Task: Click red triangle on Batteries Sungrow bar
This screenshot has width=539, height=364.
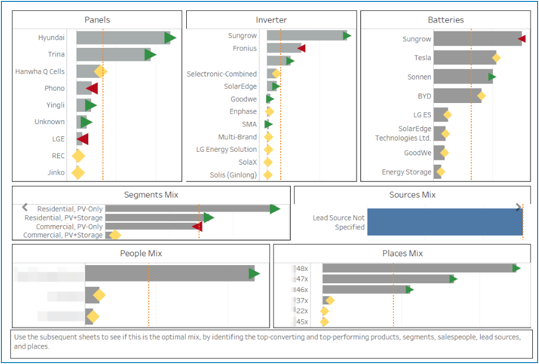Action: (522, 38)
